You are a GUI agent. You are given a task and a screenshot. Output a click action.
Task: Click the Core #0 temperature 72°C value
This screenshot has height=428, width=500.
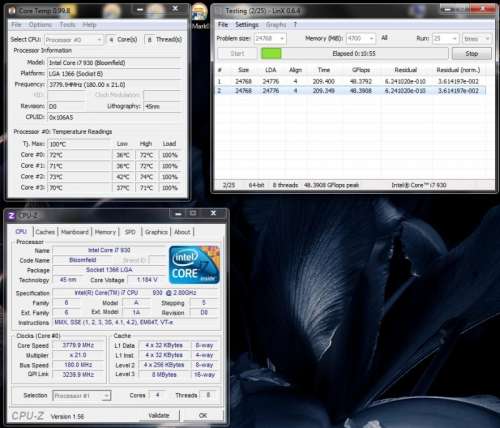[x=79, y=155]
